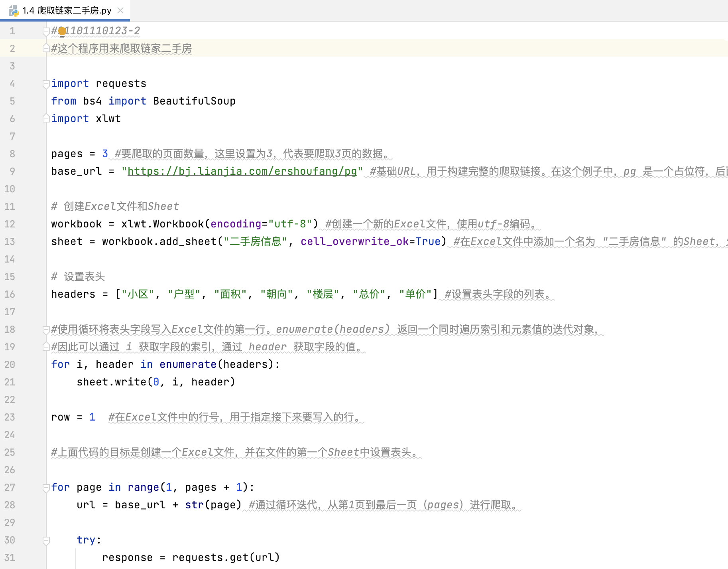Click the comment '#设置表头字段的列表。' on line 16
The image size is (728, 569).
pos(500,294)
